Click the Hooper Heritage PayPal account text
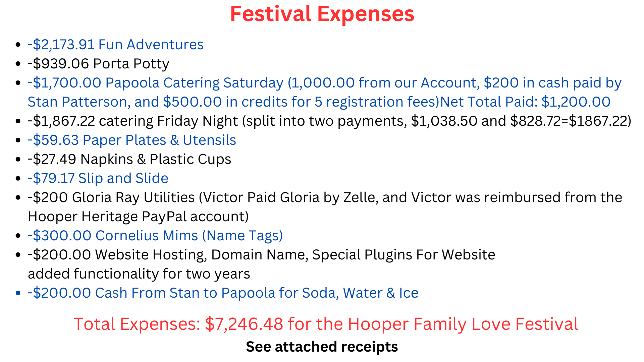The width and height of the screenshot is (644, 362). coord(138,217)
